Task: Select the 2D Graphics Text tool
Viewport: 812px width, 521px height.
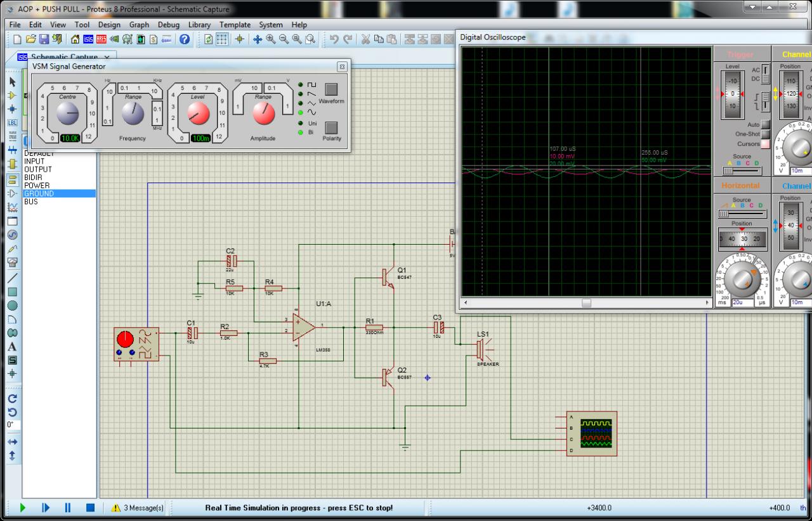Action: coord(11,347)
